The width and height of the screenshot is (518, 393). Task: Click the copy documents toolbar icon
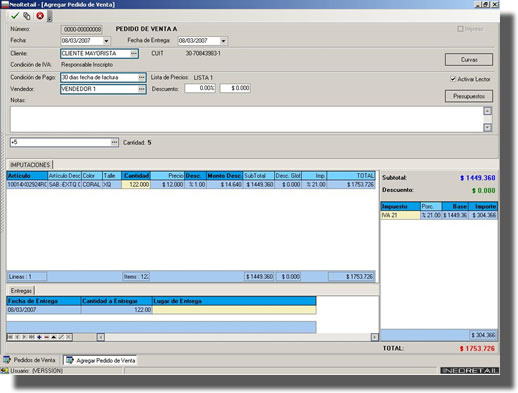(x=27, y=16)
